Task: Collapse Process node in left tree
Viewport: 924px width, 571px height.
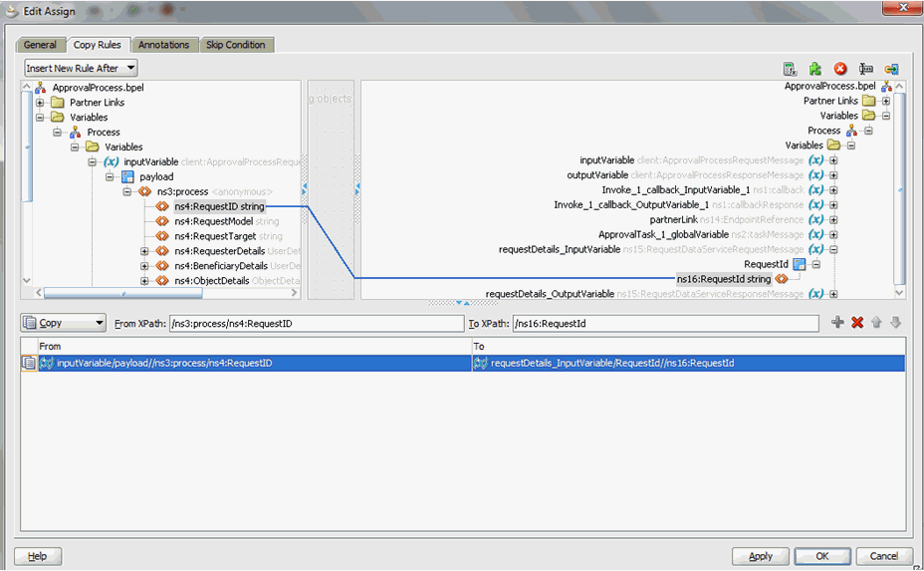Action: 57,133
